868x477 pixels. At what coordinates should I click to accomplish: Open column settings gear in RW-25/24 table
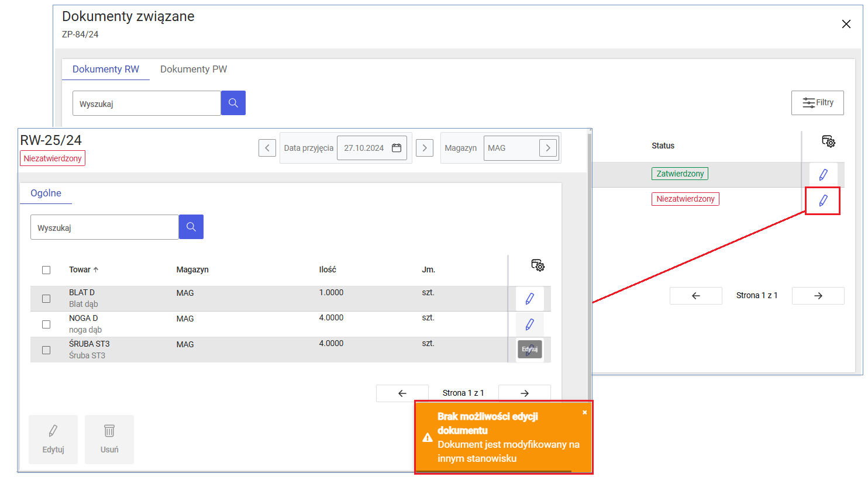[x=538, y=265]
